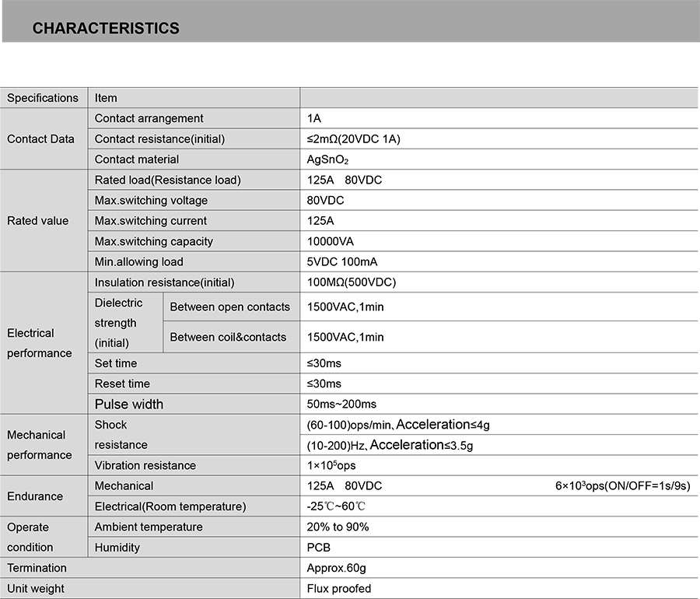Select the AgSnO2 contact material value
Image resolution: width=700 pixels, height=599 pixels.
[x=327, y=159]
